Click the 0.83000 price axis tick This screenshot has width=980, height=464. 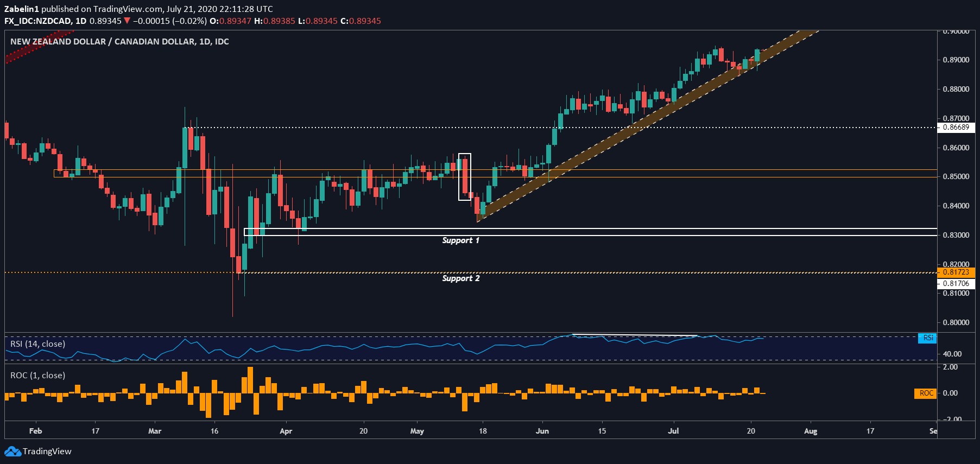956,235
